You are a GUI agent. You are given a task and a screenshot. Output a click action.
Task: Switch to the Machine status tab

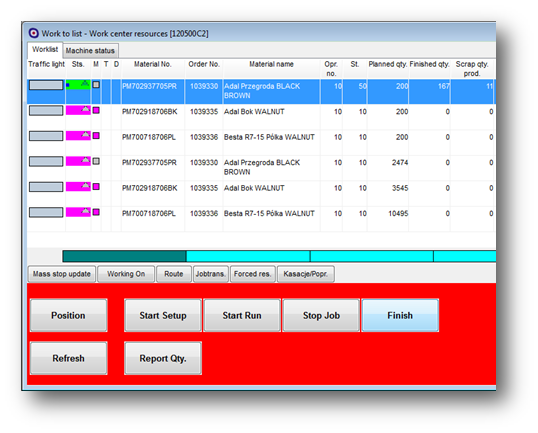click(90, 51)
